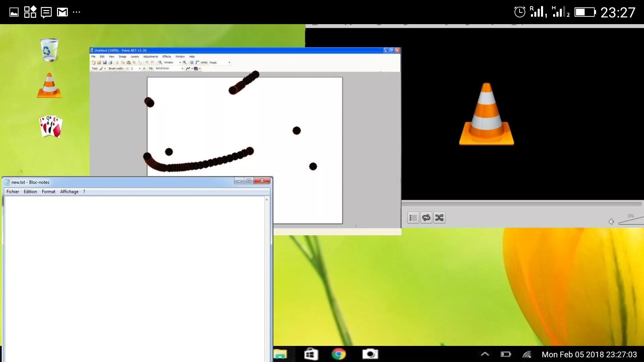This screenshot has height=362, width=644.
Task: Open the Format menu in Bloc-notes
Action: coord(48,192)
